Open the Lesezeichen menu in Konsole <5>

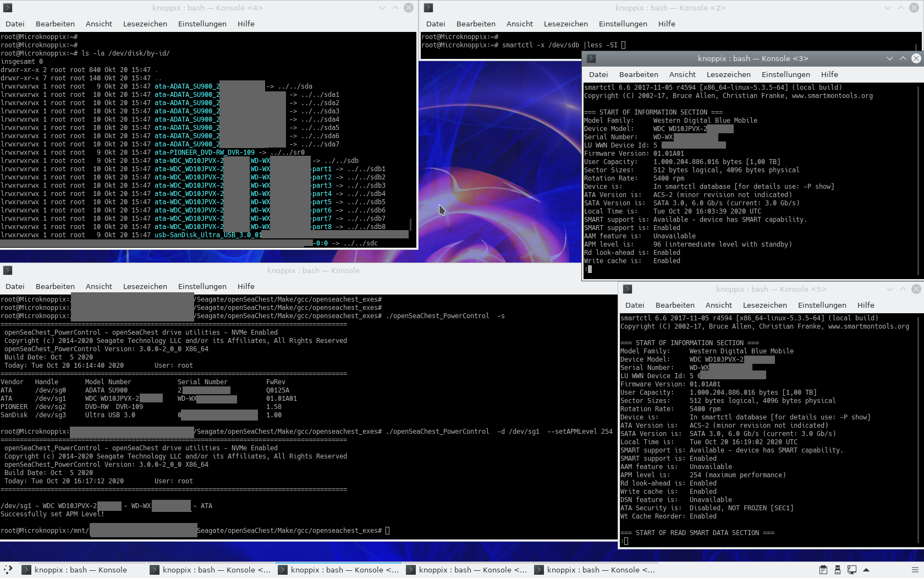(x=765, y=305)
